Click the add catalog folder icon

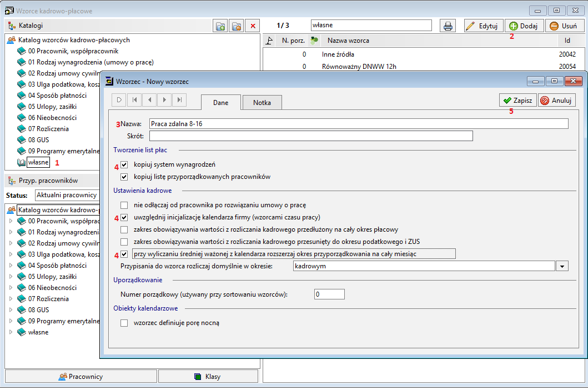click(x=220, y=26)
